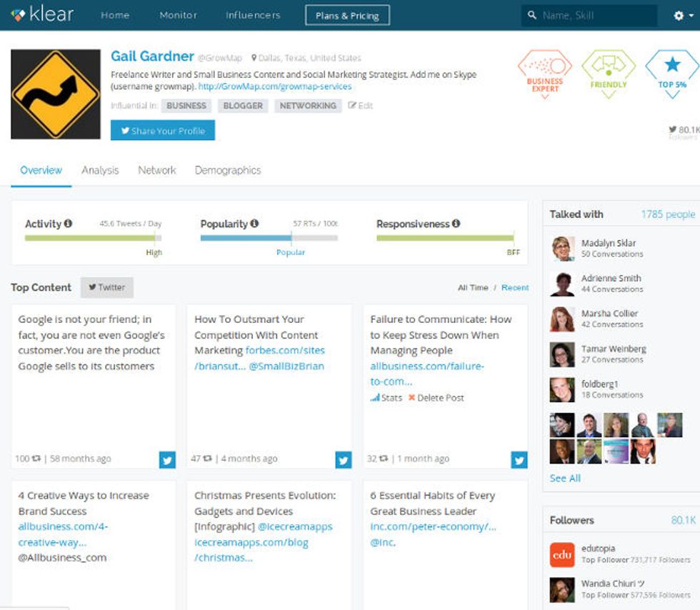Image resolution: width=700 pixels, height=610 pixels.
Task: Open Madalyn Sklar's avatar
Action: [x=562, y=249]
